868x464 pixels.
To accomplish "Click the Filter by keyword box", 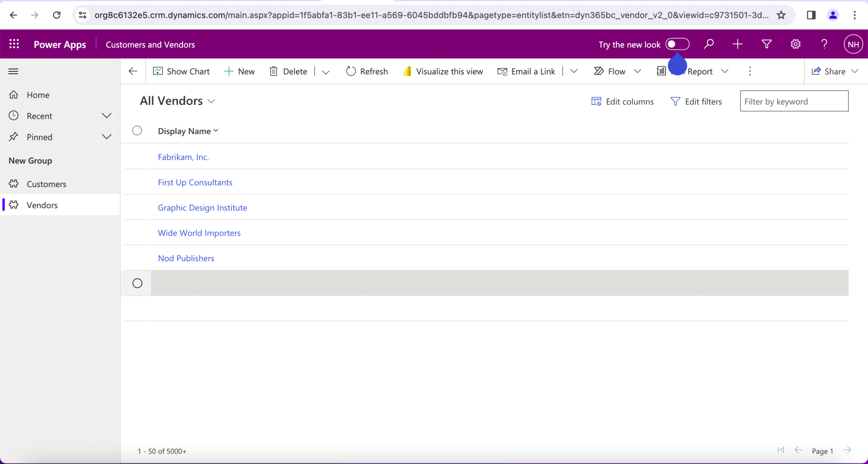I will tap(794, 102).
